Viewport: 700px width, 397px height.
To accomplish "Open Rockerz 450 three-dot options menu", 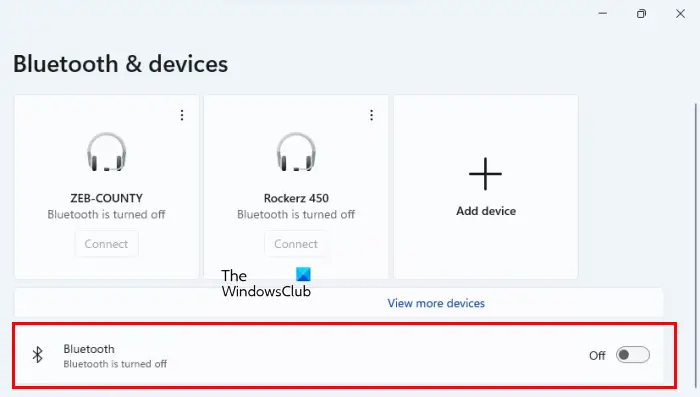I will click(371, 115).
